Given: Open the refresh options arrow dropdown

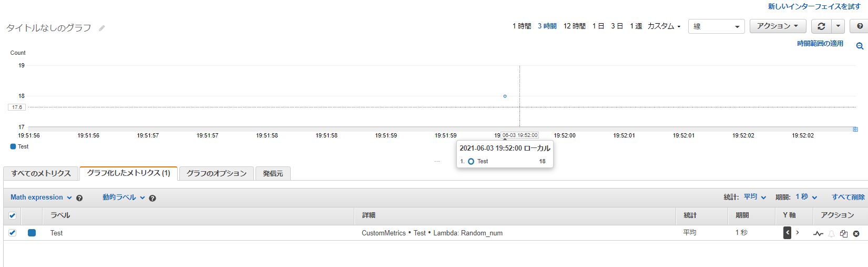Looking at the screenshot, I should (838, 26).
